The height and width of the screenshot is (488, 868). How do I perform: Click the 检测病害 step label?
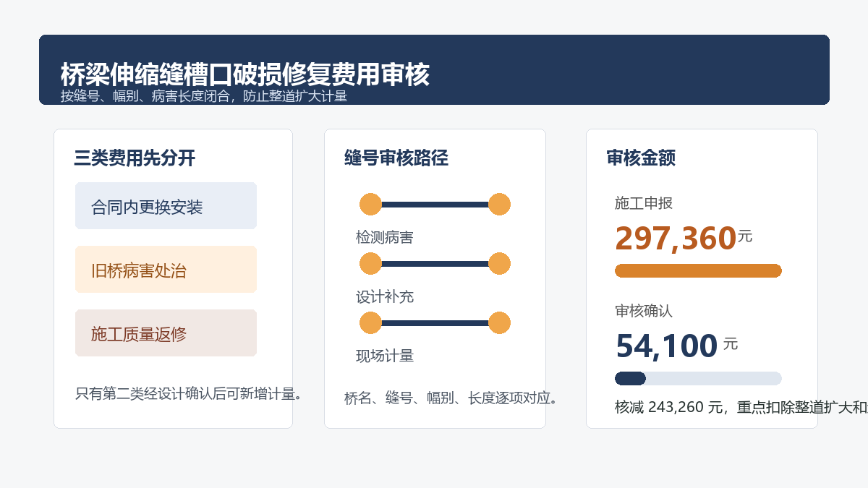385,237
